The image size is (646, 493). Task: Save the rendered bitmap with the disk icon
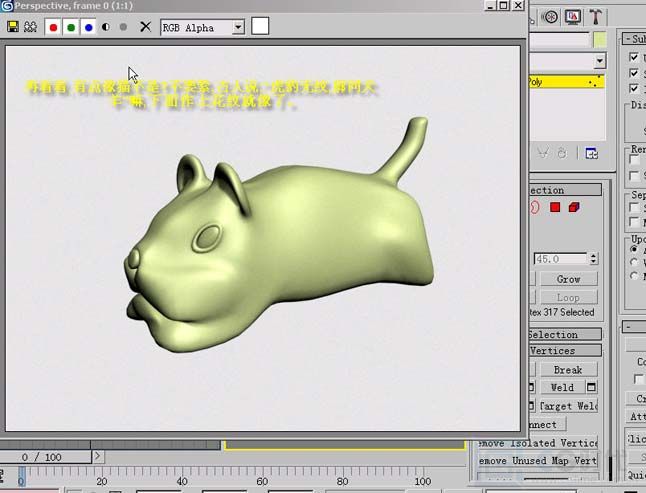pos(13,27)
